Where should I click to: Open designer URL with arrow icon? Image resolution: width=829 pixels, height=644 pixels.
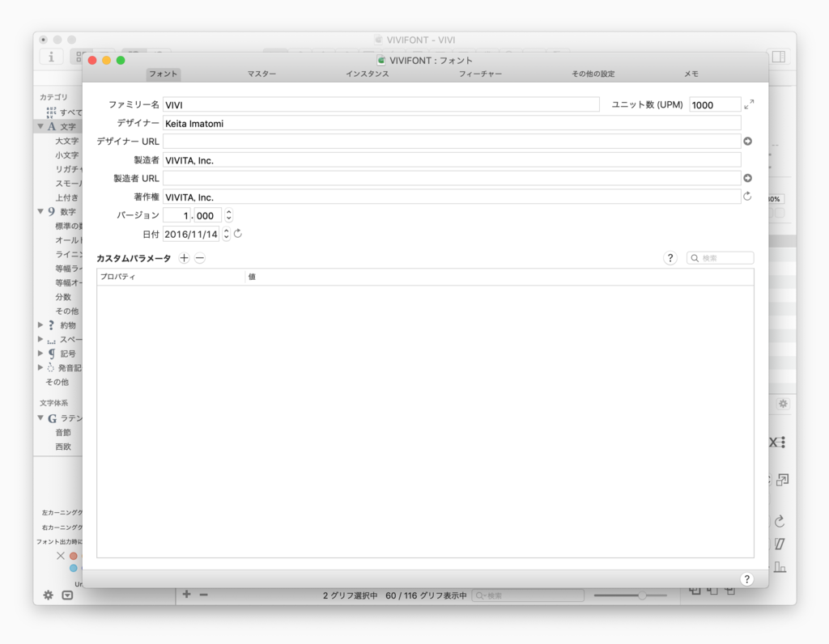click(x=747, y=141)
